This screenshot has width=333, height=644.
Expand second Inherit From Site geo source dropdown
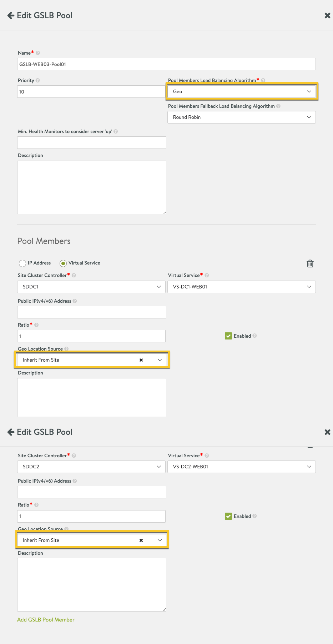tap(160, 540)
